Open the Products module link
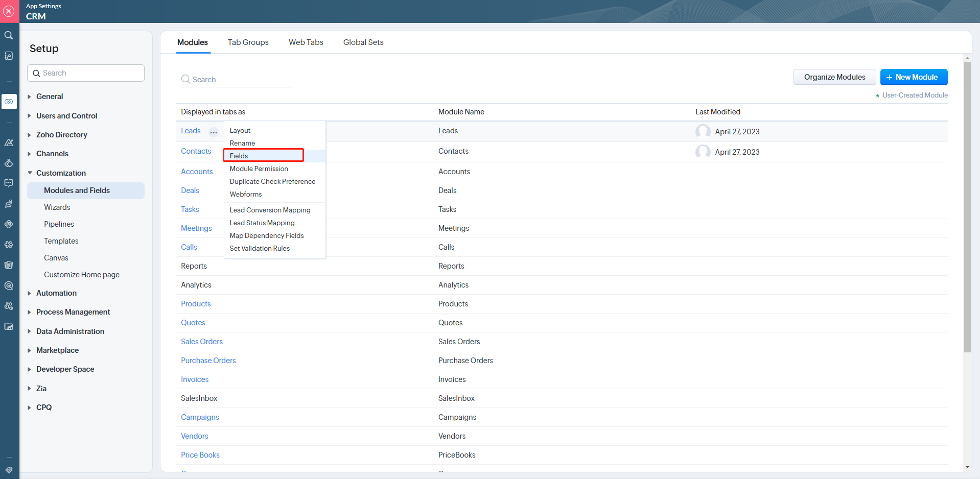The height and width of the screenshot is (479, 980). pos(196,304)
